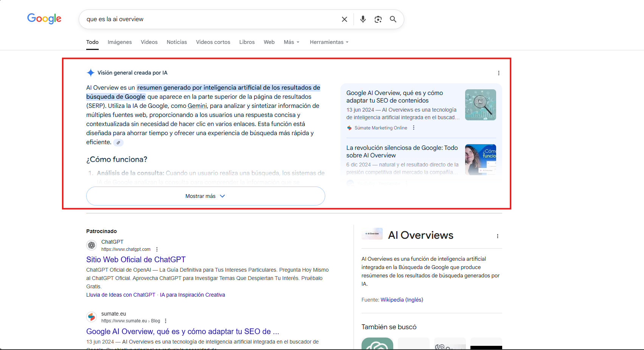Viewport: 644px width, 350px height.
Task: Open three-dot menu beside Súmate Marketing Online
Action: point(414,128)
